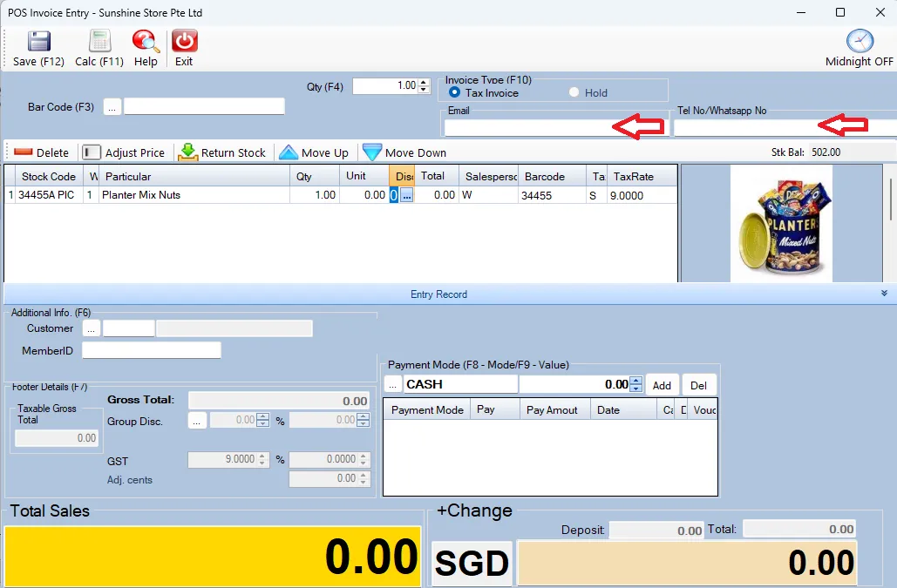This screenshot has width=897, height=588.
Task: Click the Particular column header
Action: point(127,176)
